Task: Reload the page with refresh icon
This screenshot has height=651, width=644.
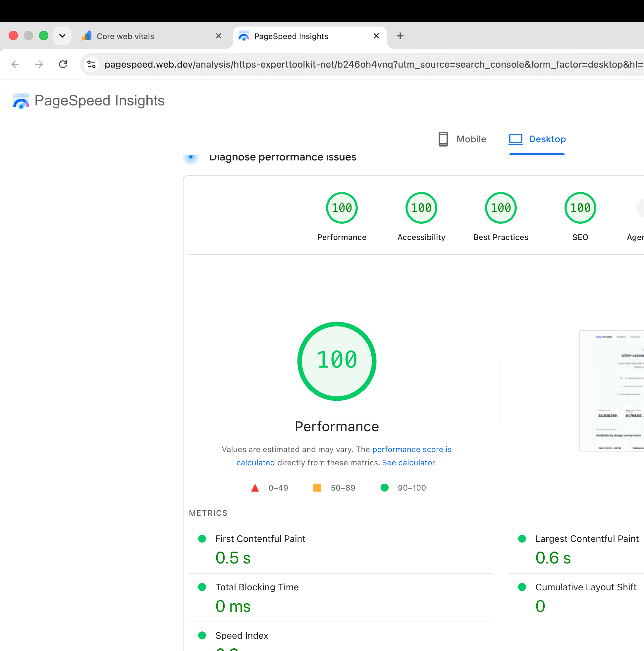Action: click(x=63, y=64)
